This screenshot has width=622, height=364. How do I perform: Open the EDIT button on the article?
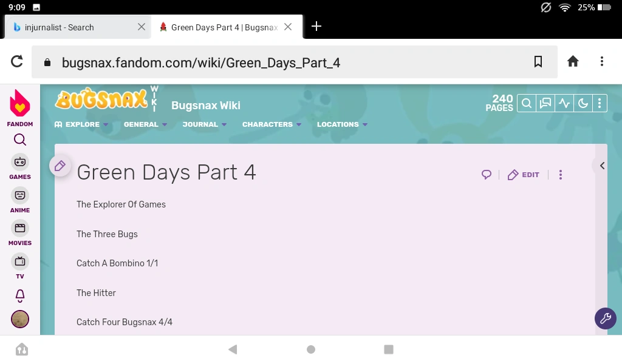(x=523, y=175)
